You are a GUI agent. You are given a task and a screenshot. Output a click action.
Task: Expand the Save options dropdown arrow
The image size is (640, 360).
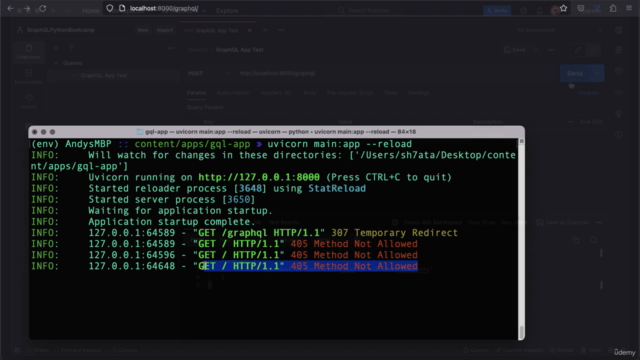point(536,50)
